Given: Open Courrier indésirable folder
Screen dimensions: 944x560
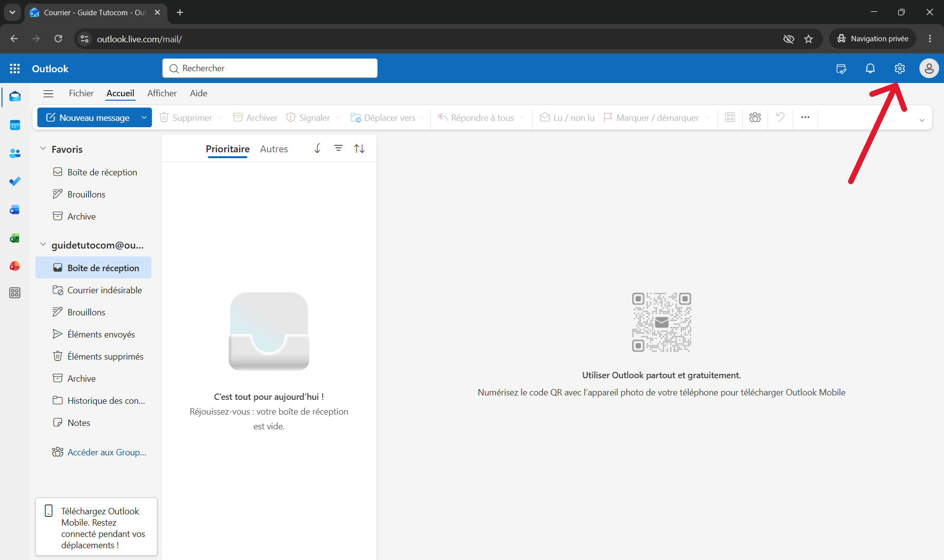Looking at the screenshot, I should coord(94,290).
